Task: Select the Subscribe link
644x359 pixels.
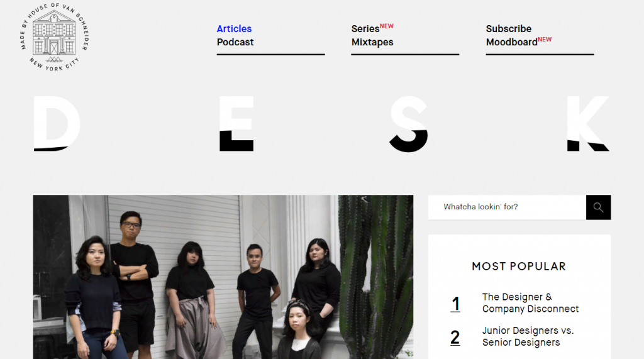Action: (x=508, y=29)
